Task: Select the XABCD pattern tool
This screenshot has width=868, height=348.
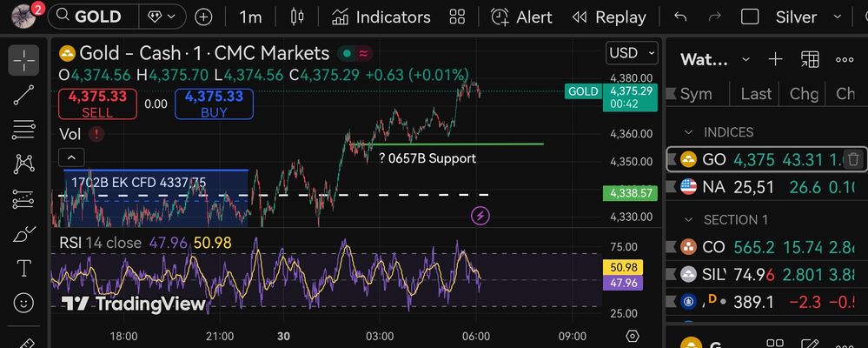Action: pyautogui.click(x=23, y=164)
